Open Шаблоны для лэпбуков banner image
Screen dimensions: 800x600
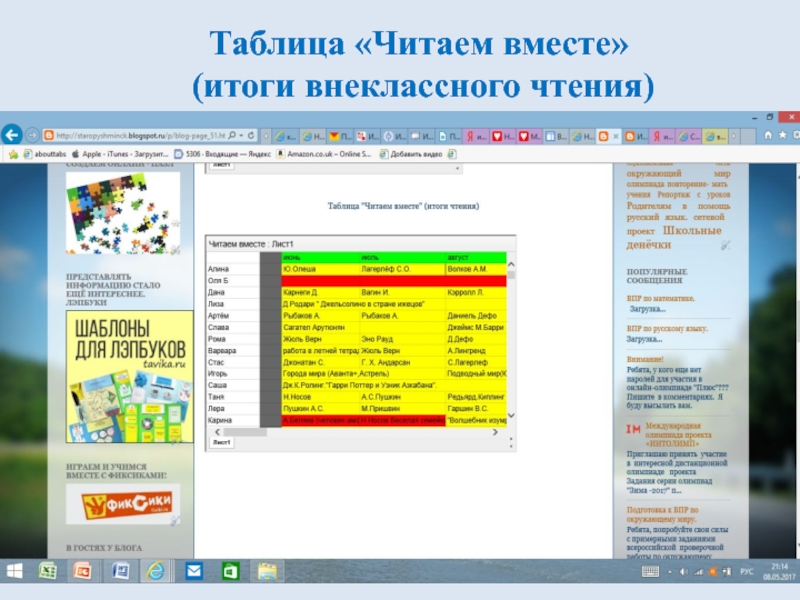click(130, 377)
